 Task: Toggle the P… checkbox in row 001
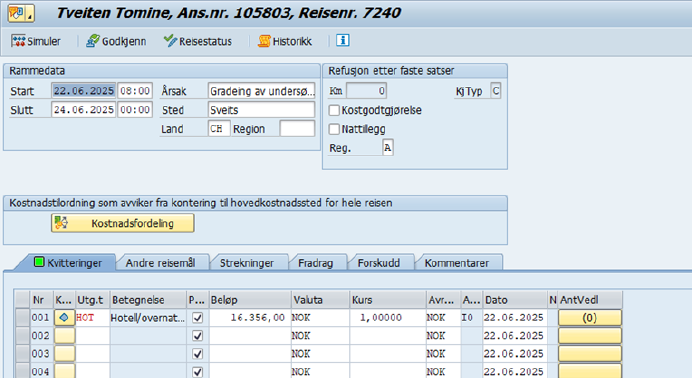pos(198,318)
